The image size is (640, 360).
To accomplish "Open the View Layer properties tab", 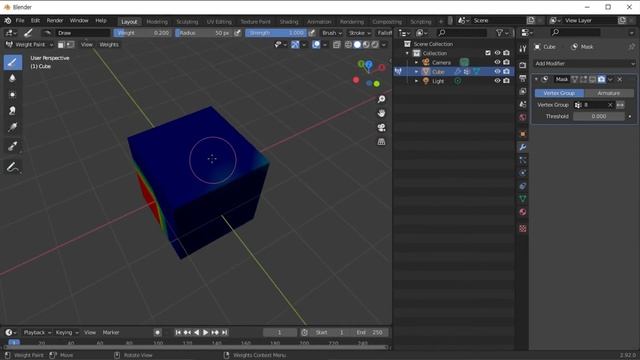I will [x=523, y=91].
